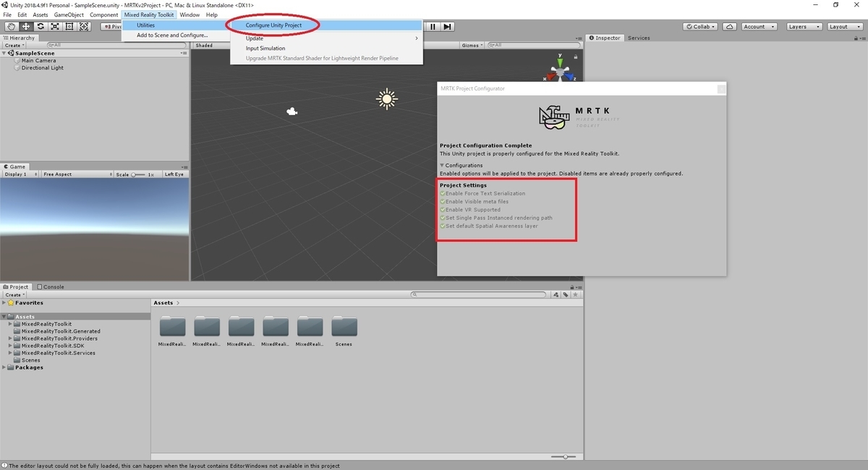Select the Rotate tool in toolbar
This screenshot has width=868, height=470.
41,27
